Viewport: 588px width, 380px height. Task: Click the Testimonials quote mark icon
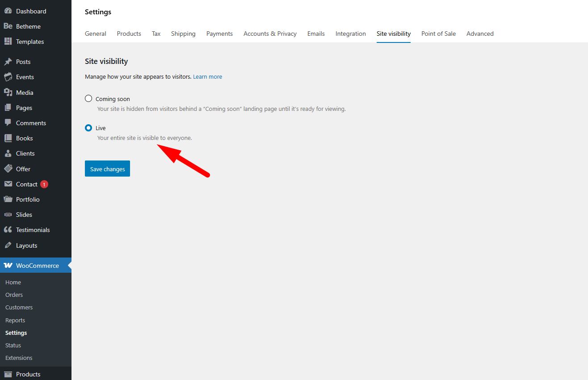[8, 230]
